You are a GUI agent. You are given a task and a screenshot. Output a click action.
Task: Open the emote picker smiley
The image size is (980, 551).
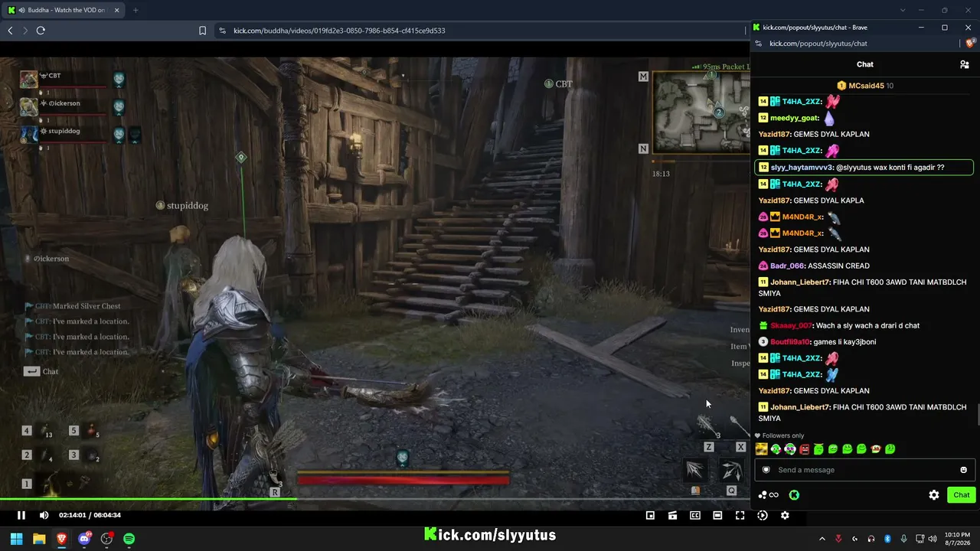[964, 470]
